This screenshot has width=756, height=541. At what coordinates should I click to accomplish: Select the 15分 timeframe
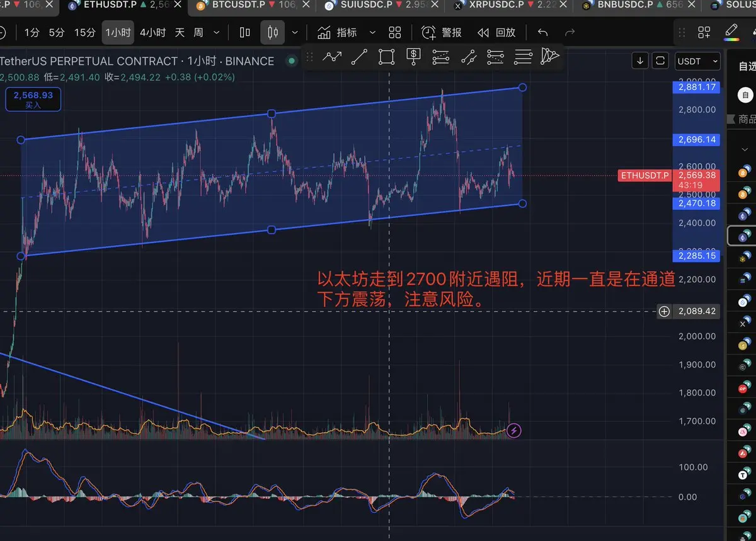(84, 32)
